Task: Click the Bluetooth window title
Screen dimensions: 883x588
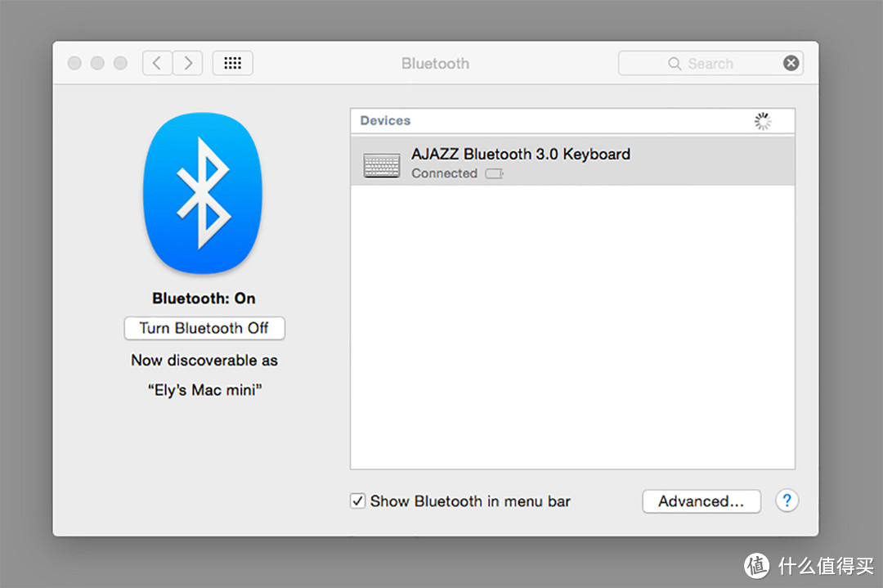Action: tap(435, 64)
